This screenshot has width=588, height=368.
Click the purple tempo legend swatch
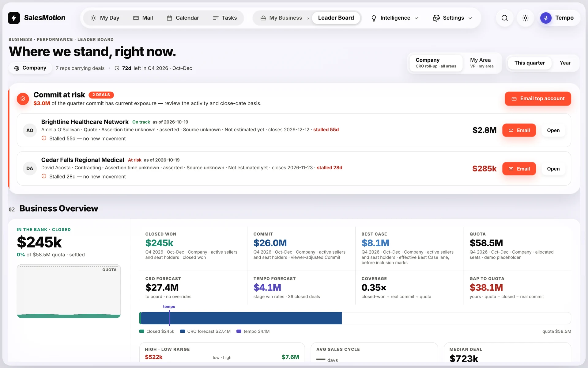click(239, 331)
